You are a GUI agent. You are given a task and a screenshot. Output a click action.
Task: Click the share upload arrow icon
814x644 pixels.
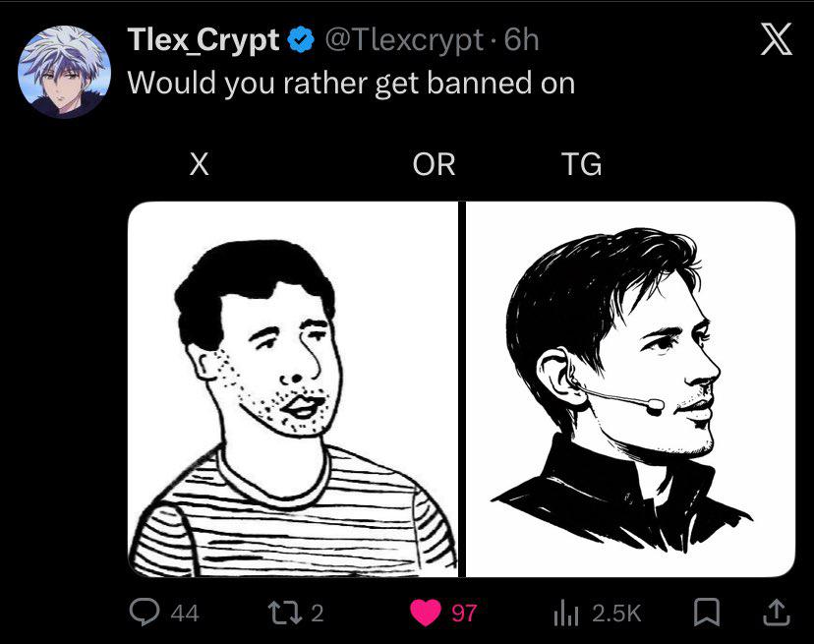pos(776,613)
